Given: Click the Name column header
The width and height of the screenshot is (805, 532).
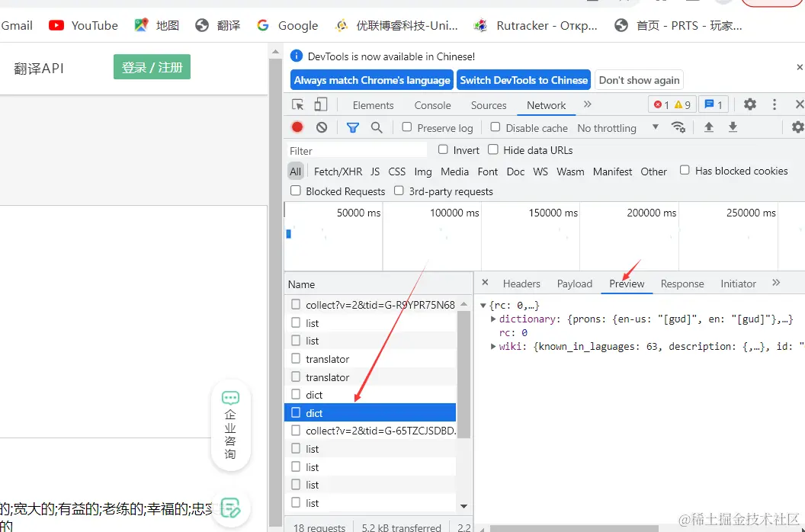Looking at the screenshot, I should tap(378, 284).
